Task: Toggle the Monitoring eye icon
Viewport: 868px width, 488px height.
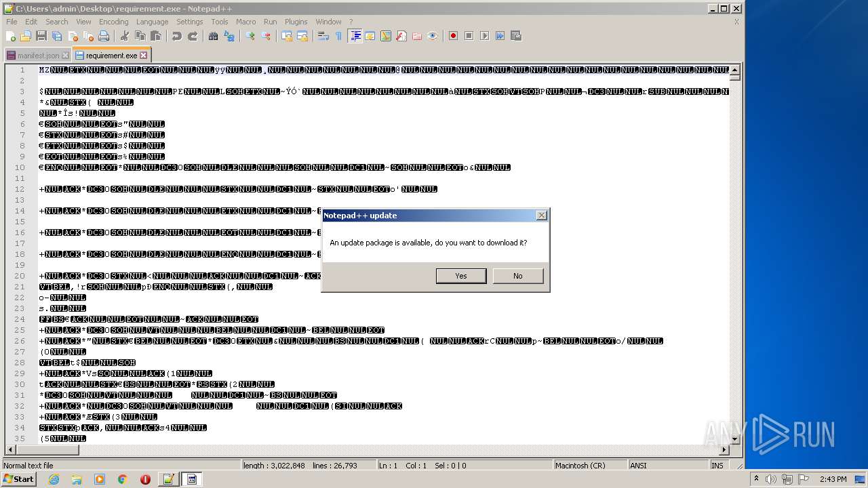Action: pos(433,36)
